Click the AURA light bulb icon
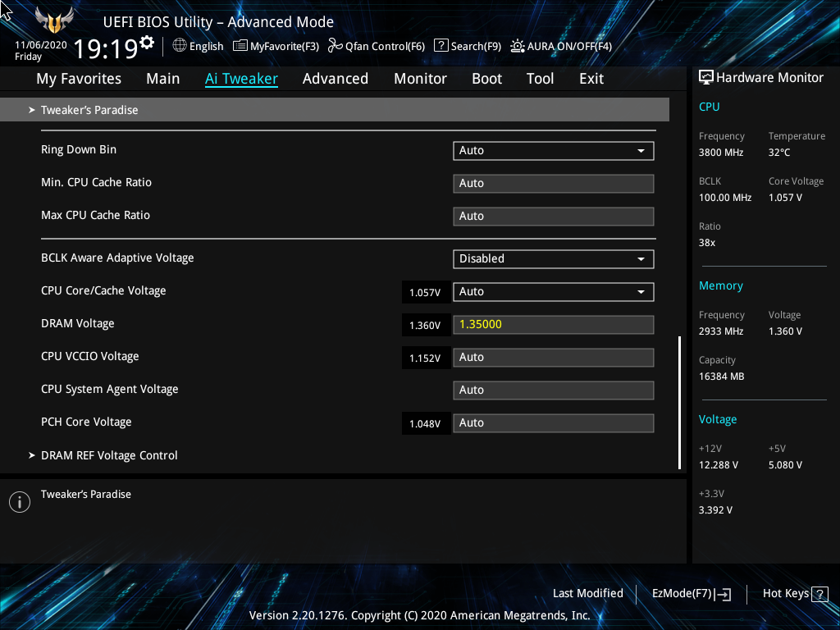This screenshot has height=630, width=840. coord(518,46)
